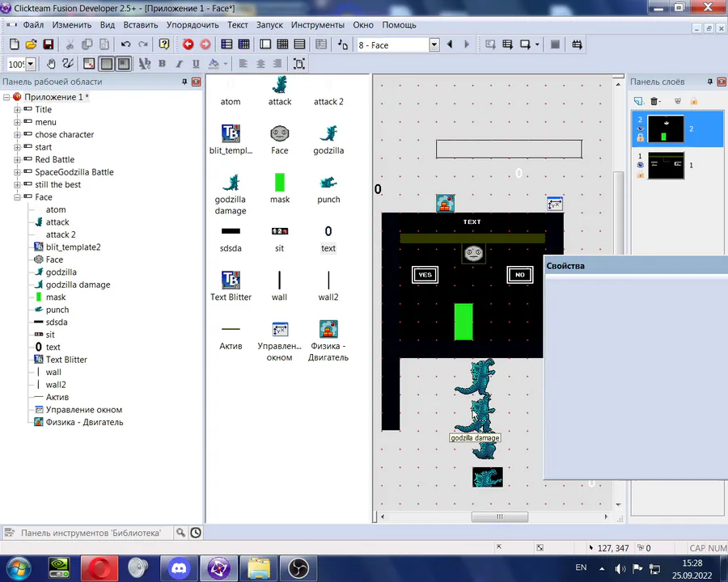Toggle visibility eye of layer 2

click(641, 129)
